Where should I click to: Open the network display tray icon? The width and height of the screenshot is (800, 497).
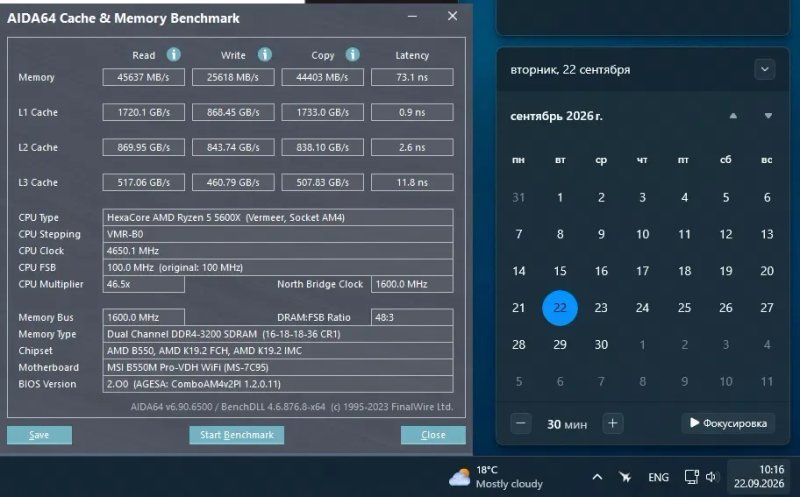[x=691, y=477]
